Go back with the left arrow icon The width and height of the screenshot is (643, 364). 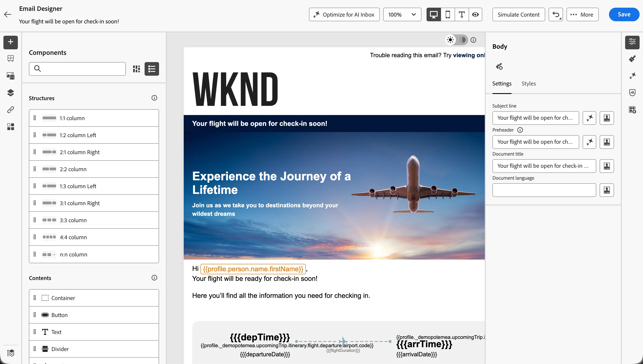(8, 14)
